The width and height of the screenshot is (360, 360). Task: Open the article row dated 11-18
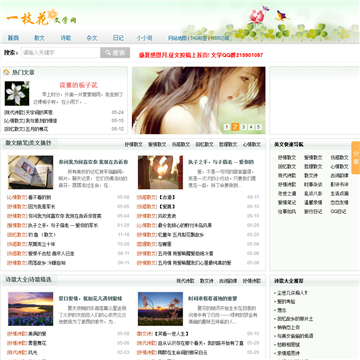[68, 235]
